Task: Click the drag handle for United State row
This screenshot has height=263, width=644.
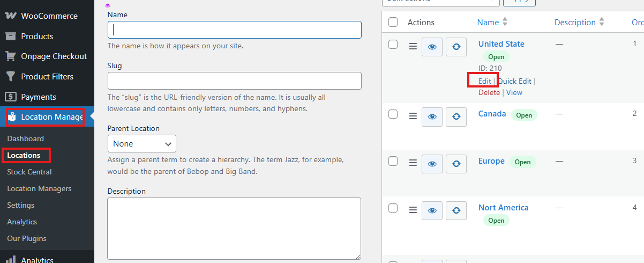Action: [x=413, y=47]
